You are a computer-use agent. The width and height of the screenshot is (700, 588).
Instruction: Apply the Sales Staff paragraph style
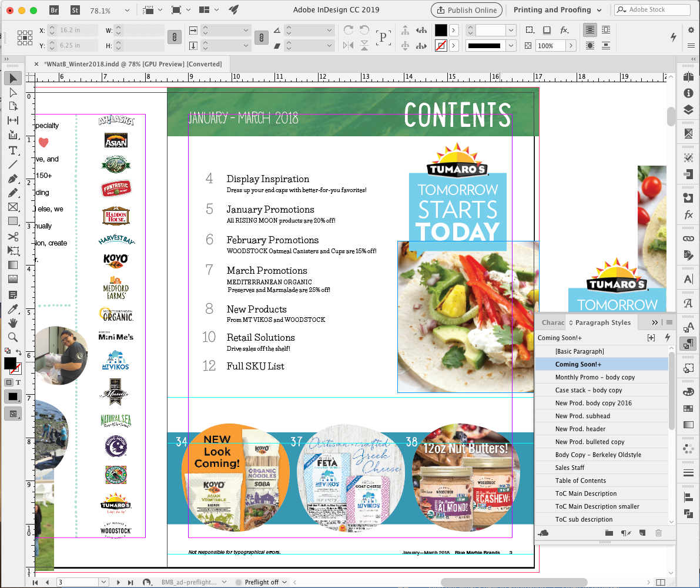tap(602, 468)
